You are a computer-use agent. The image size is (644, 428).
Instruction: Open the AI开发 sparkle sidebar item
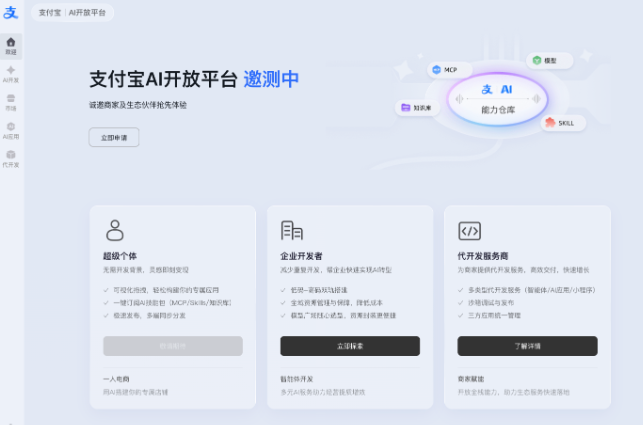(x=11, y=74)
